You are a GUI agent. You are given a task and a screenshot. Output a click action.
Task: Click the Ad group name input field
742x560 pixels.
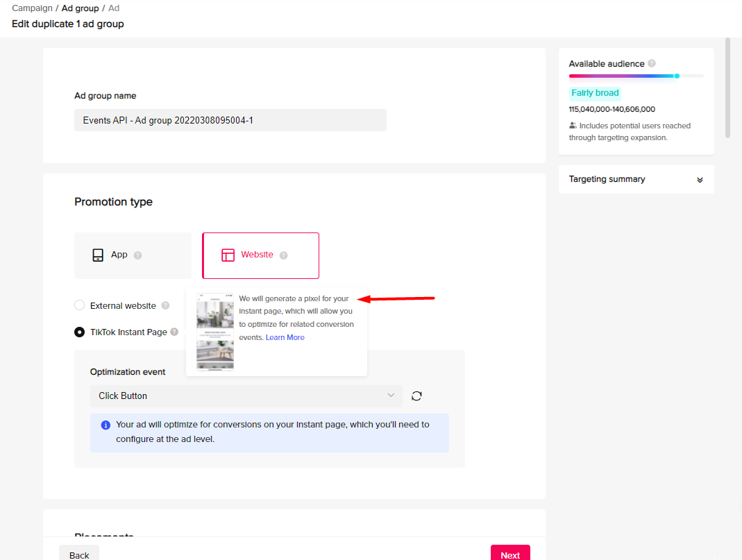pos(230,120)
